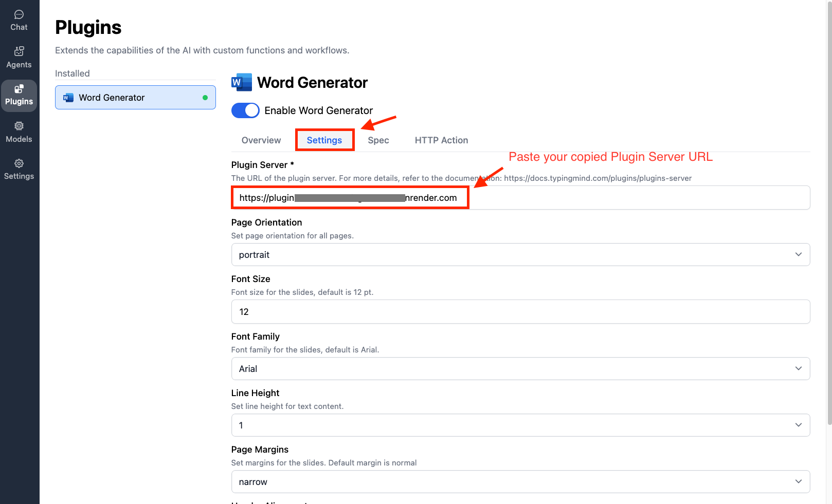Viewport: 832px width, 504px height.
Task: Open the Chat section in sidebar
Action: point(19,21)
